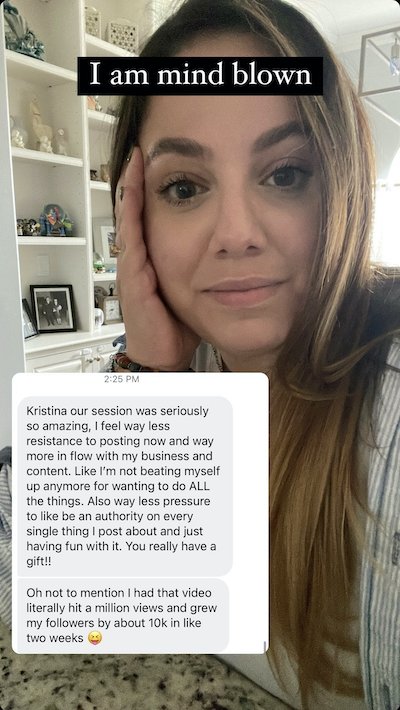Viewport: 400px width, 710px height.
Task: Tap the "I am mind blown" caption
Action: 200,76
